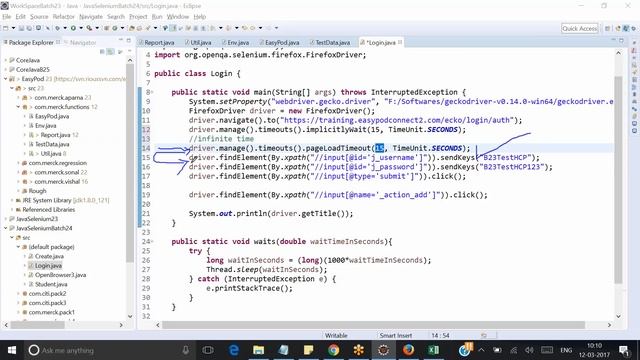Open Google Chrome from the taskbar
640x360 pixels.
pos(333,350)
